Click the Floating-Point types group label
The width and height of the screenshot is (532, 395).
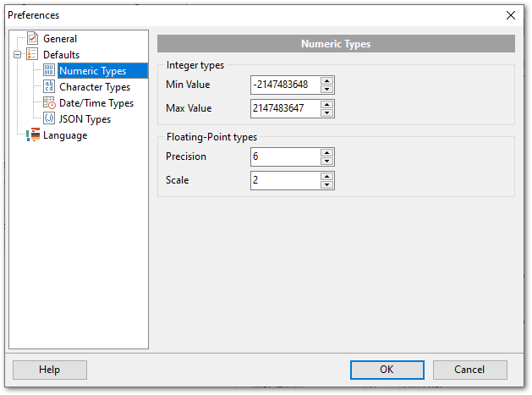(x=211, y=137)
